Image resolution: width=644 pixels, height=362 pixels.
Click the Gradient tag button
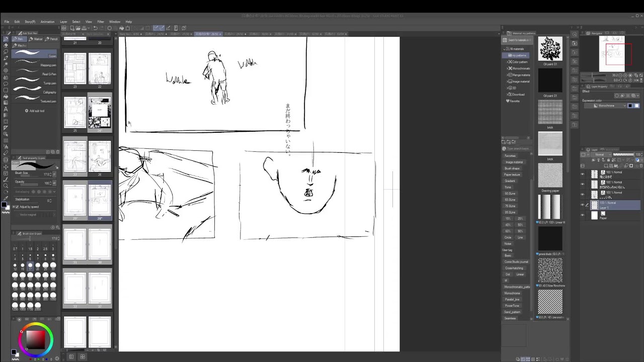(x=510, y=181)
